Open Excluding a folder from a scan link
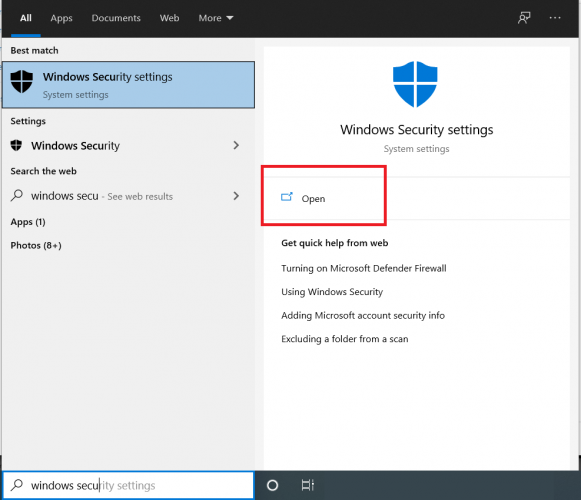The height and width of the screenshot is (500, 581). pos(345,339)
